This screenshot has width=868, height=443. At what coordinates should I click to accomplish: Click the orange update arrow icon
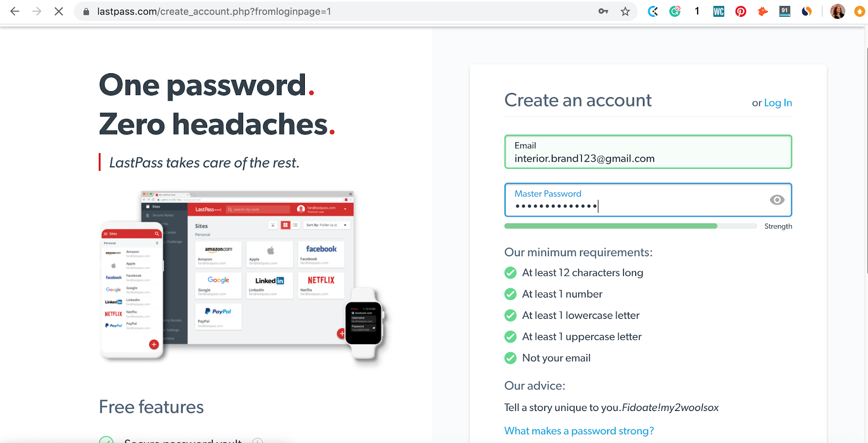tap(860, 11)
